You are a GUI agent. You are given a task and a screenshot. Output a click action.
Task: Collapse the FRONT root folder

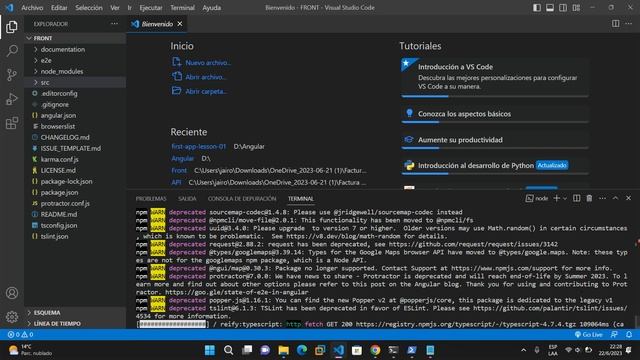click(x=75, y=38)
